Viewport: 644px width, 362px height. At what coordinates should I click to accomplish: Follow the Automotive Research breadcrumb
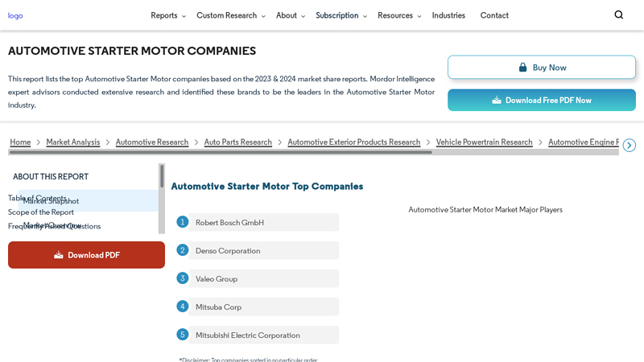[x=151, y=142]
